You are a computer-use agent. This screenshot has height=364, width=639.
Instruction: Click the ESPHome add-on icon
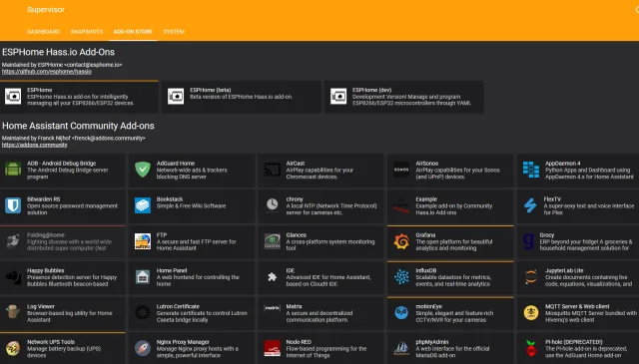coord(13,97)
